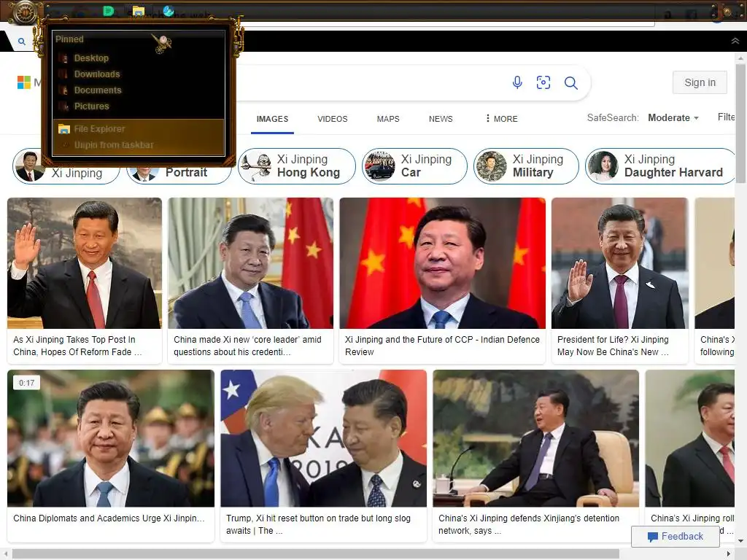747x560 pixels.
Task: Switch to the Maps tab
Action: pos(388,119)
